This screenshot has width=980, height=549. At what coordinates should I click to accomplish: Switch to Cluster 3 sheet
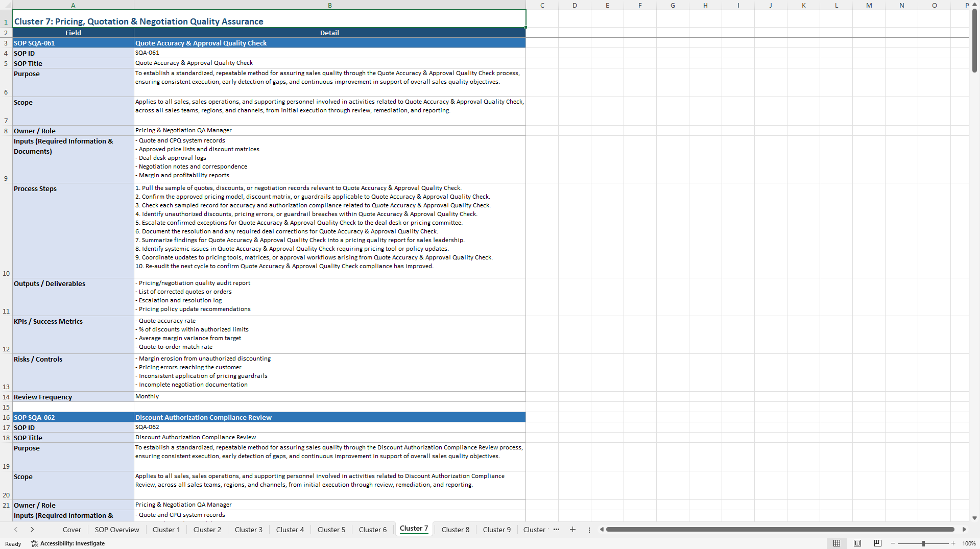point(249,530)
